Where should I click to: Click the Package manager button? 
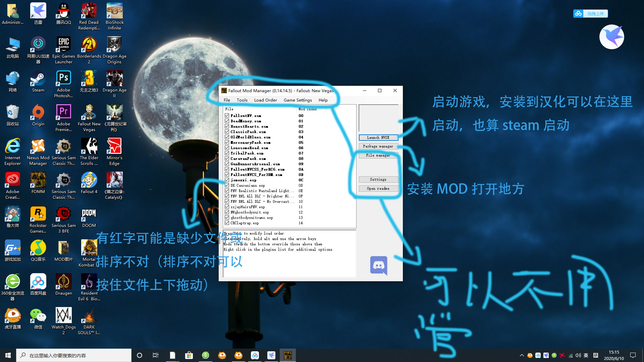378,146
